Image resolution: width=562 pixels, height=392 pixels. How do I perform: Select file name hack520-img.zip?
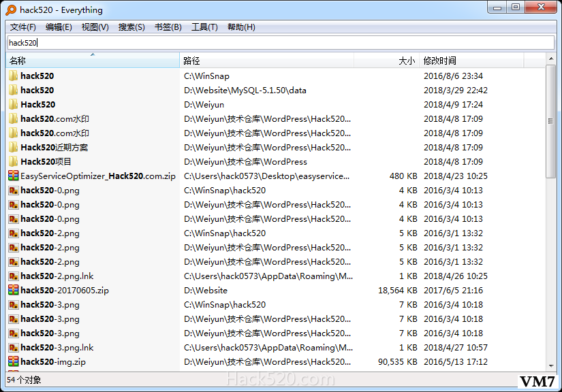[53, 362]
